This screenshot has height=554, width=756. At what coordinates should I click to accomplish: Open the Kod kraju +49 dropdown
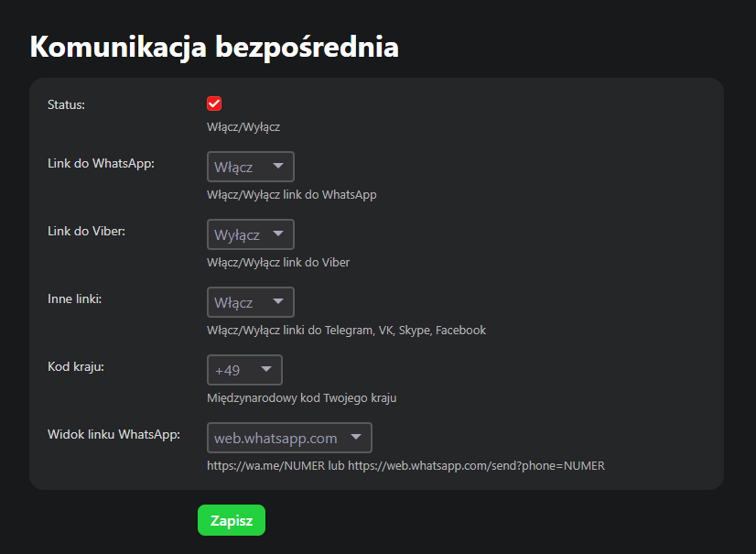tap(244, 370)
